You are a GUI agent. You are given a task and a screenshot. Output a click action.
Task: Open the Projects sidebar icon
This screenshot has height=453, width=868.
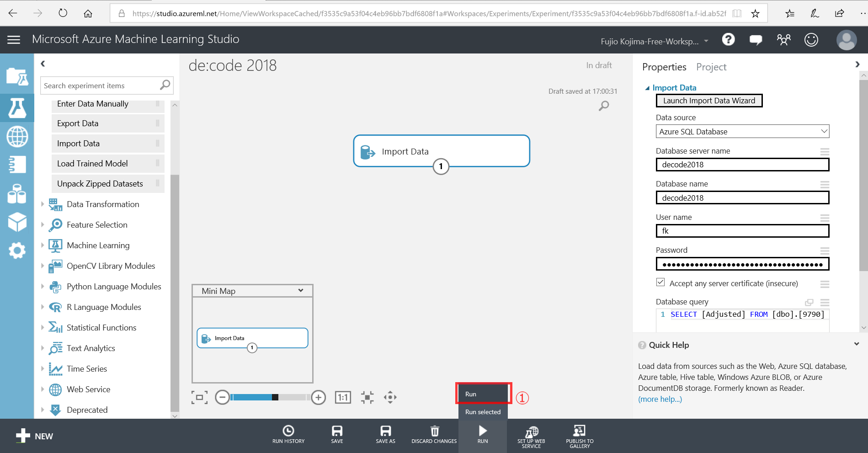point(17,77)
